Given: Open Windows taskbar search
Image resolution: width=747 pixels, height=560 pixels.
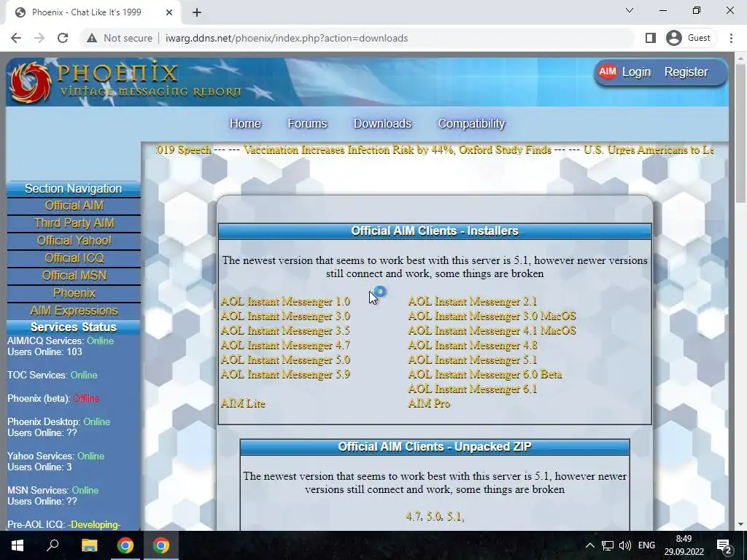Looking at the screenshot, I should coord(53,545).
